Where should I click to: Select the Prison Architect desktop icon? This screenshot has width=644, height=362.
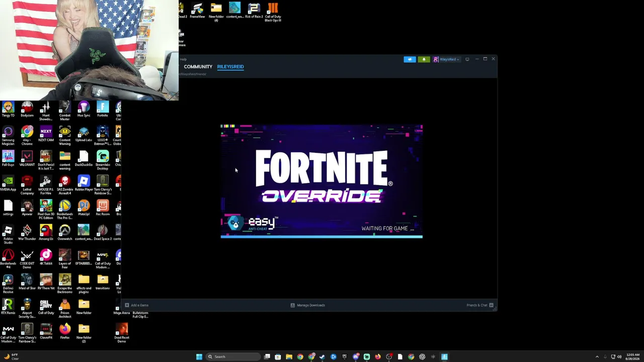(65, 308)
